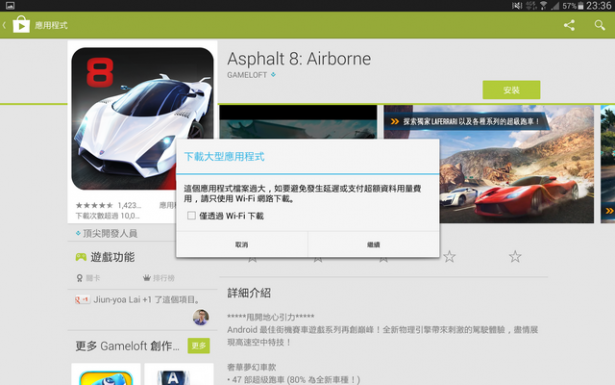Click 取消 button in the dialog

click(242, 245)
